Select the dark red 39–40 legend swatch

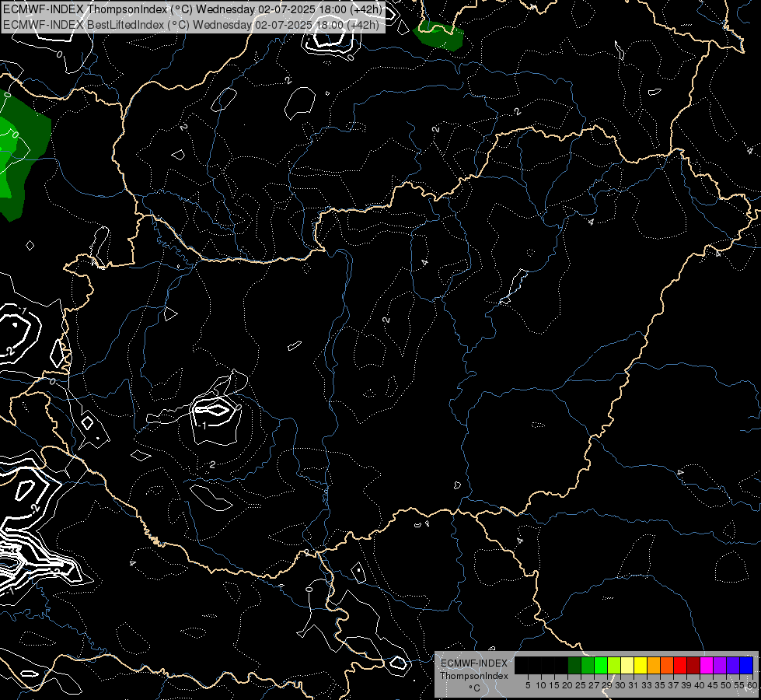click(x=693, y=665)
